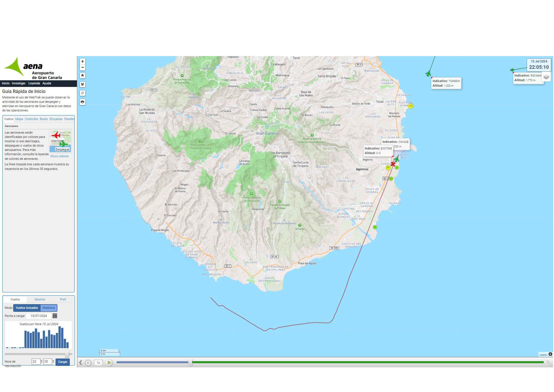Select Vuelos Actuales mode
This screenshot has width=554, height=392.
coord(27,308)
